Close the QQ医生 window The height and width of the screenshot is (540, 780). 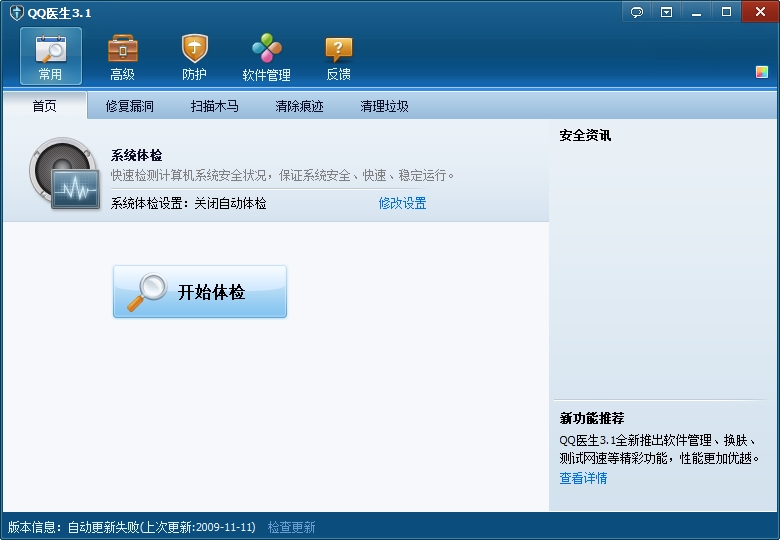(x=760, y=11)
